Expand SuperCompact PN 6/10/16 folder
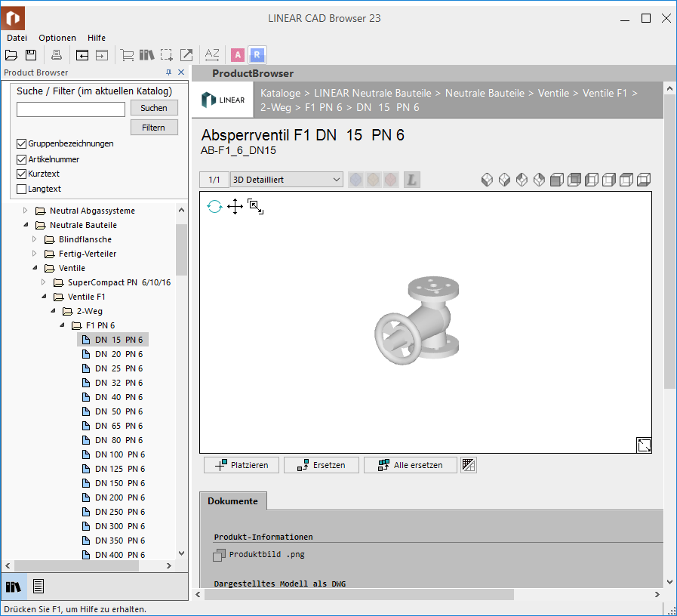 [43, 282]
